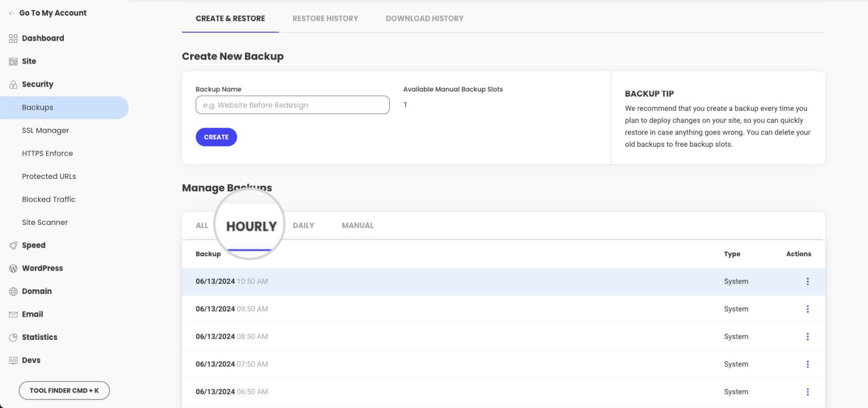
Task: Open actions menu for 10:50 AM backup
Action: [x=807, y=281]
